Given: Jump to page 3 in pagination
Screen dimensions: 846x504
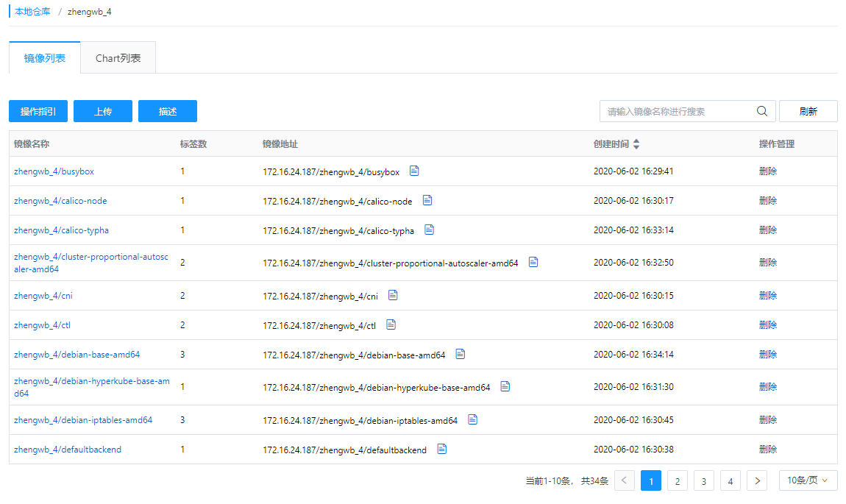Looking at the screenshot, I should pyautogui.click(x=703, y=480).
